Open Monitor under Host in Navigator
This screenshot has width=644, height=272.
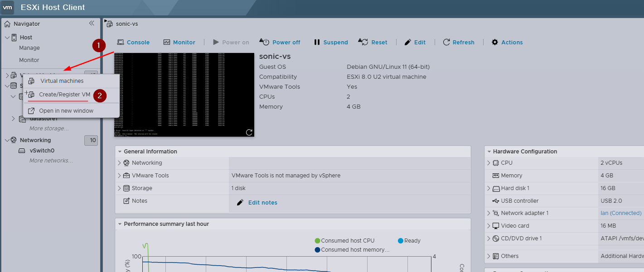(x=29, y=60)
